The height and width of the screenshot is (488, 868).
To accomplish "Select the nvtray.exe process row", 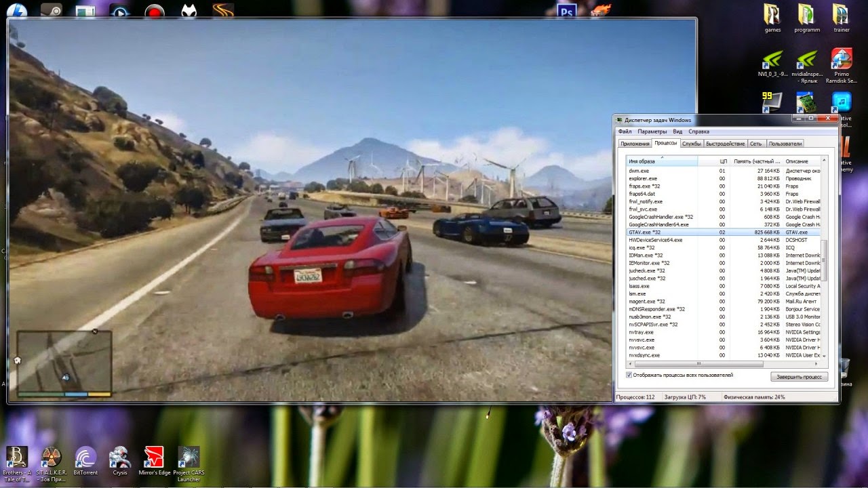I will click(x=724, y=332).
